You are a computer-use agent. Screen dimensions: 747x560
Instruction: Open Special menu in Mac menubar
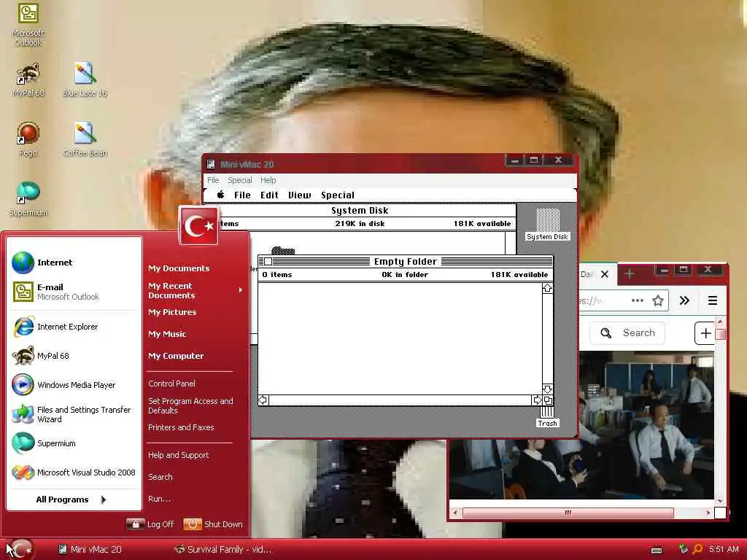(337, 195)
